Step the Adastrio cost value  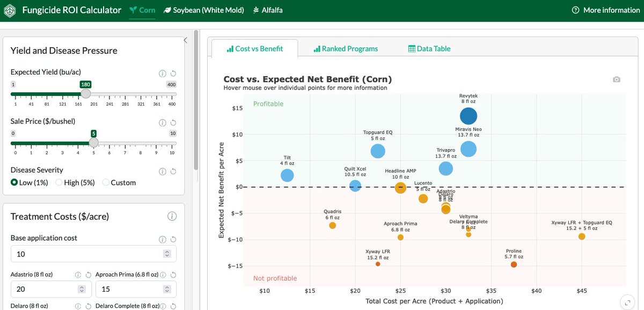(82, 289)
